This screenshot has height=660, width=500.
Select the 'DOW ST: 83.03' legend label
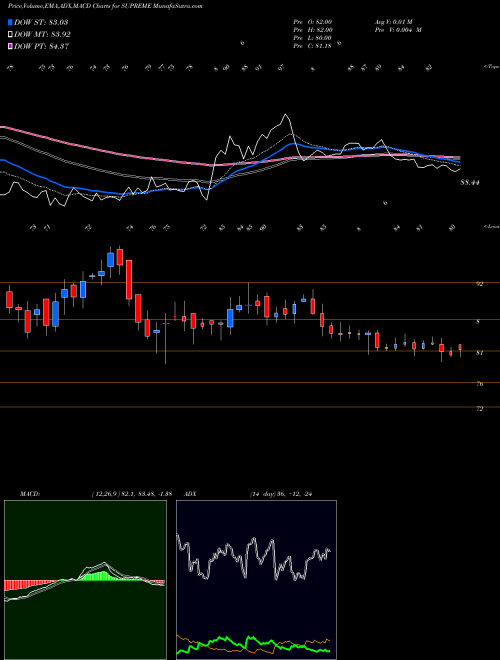(41, 22)
